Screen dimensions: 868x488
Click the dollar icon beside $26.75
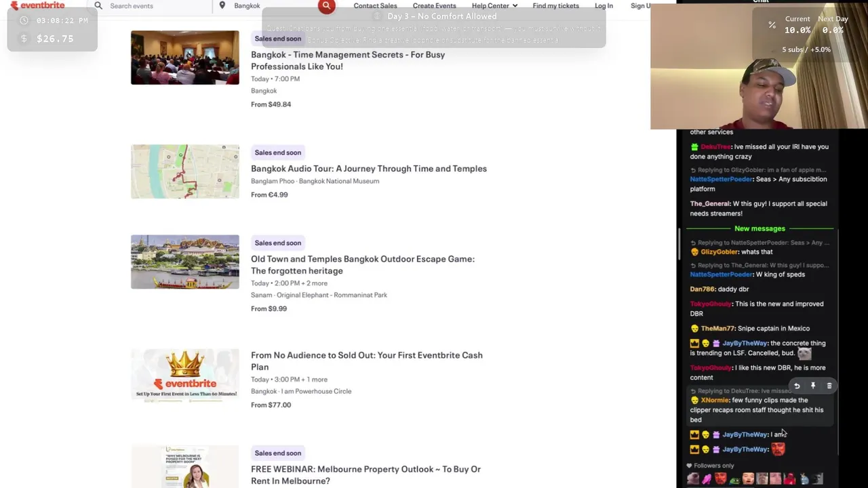point(24,39)
